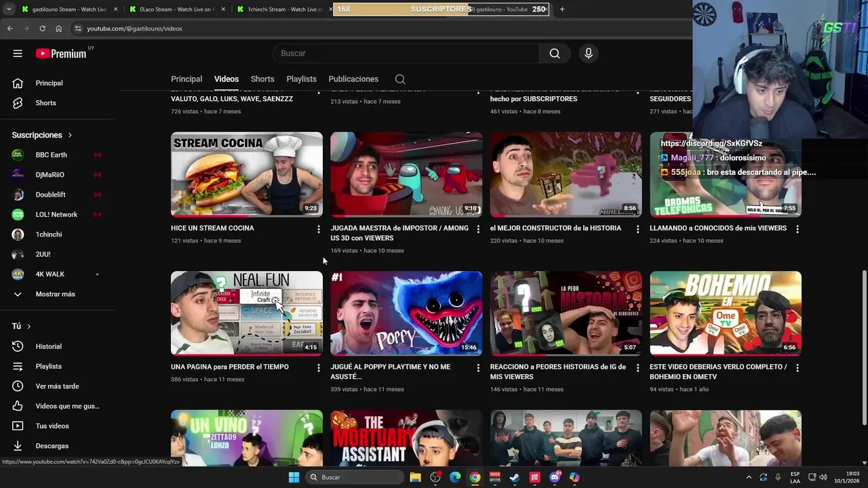Open Steam from the taskbar

515,477
